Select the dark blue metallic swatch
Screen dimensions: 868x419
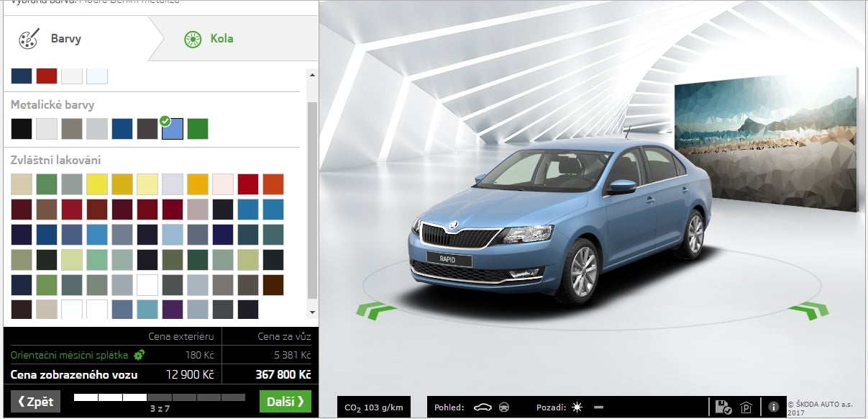pos(122,129)
